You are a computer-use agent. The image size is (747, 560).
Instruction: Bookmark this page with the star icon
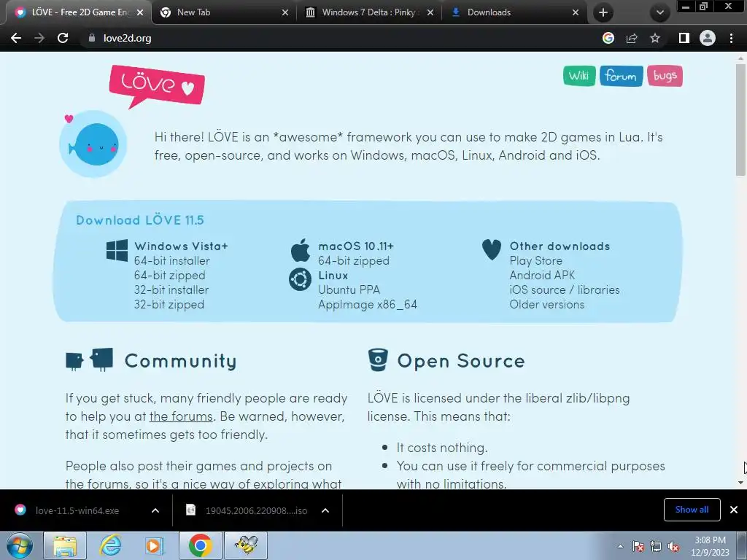(655, 38)
